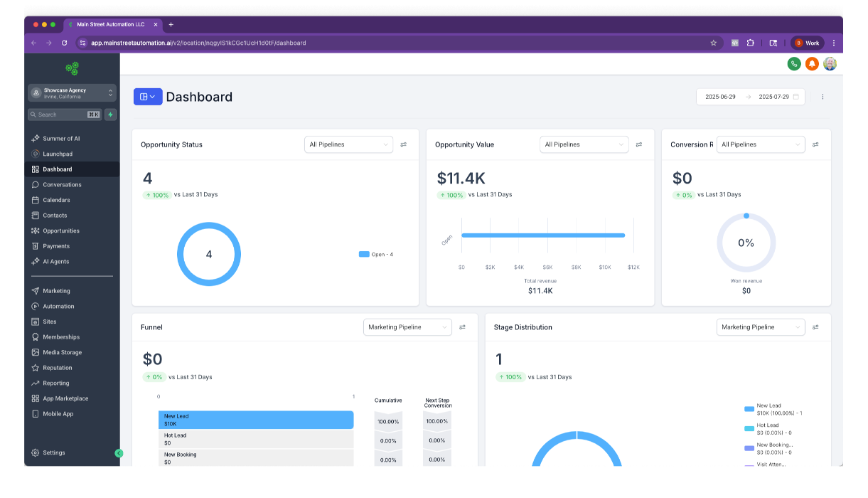The image size is (868, 498).
Task: Open filter settings on Opportunity Status widget
Action: click(404, 144)
